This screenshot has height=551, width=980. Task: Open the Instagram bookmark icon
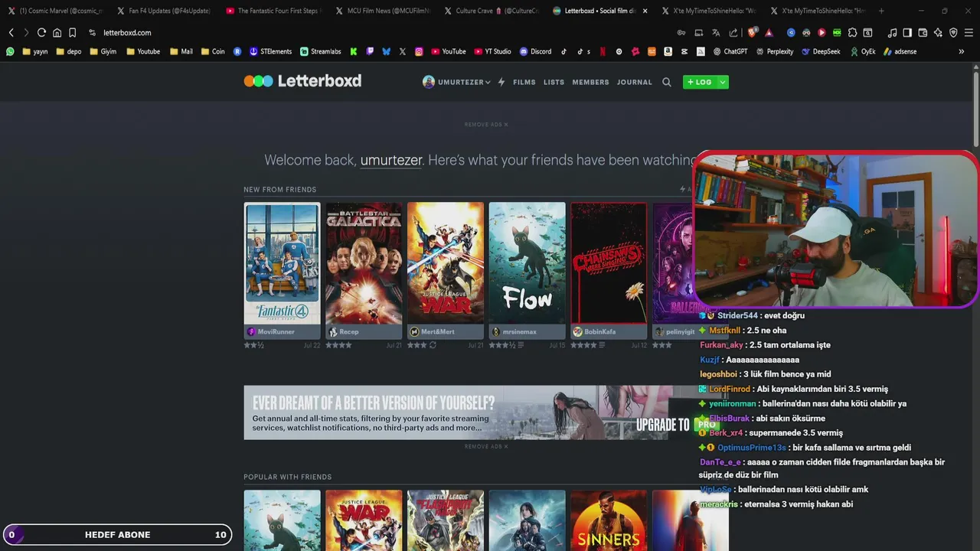click(419, 51)
